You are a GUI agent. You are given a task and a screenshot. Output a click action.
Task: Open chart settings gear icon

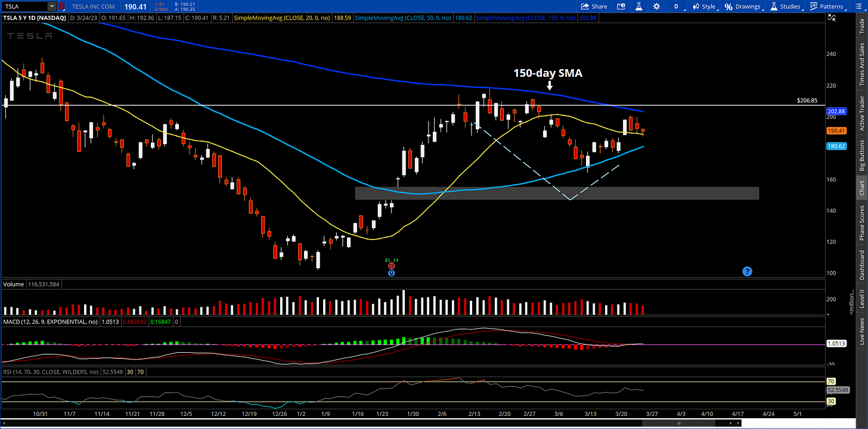[656, 7]
